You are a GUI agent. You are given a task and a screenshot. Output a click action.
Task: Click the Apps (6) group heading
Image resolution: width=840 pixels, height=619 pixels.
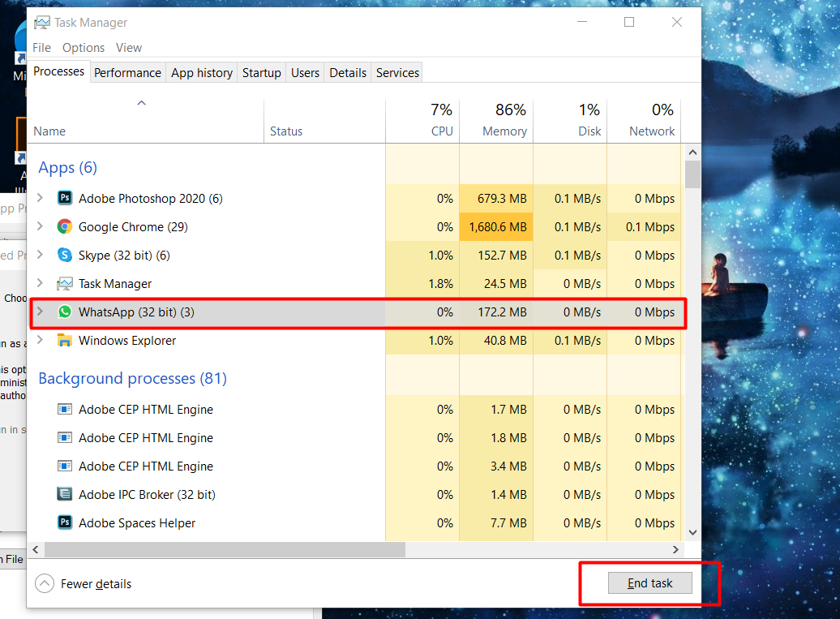pos(67,168)
